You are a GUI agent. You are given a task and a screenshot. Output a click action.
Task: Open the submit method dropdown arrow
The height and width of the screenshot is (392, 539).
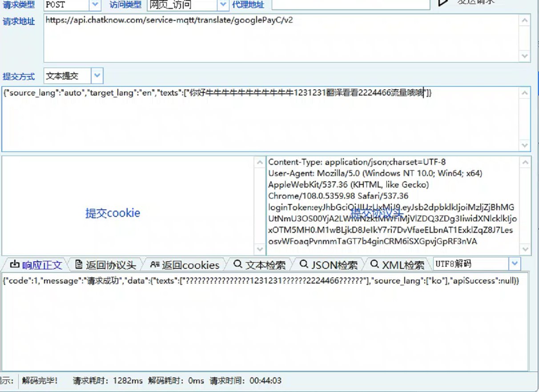[98, 76]
